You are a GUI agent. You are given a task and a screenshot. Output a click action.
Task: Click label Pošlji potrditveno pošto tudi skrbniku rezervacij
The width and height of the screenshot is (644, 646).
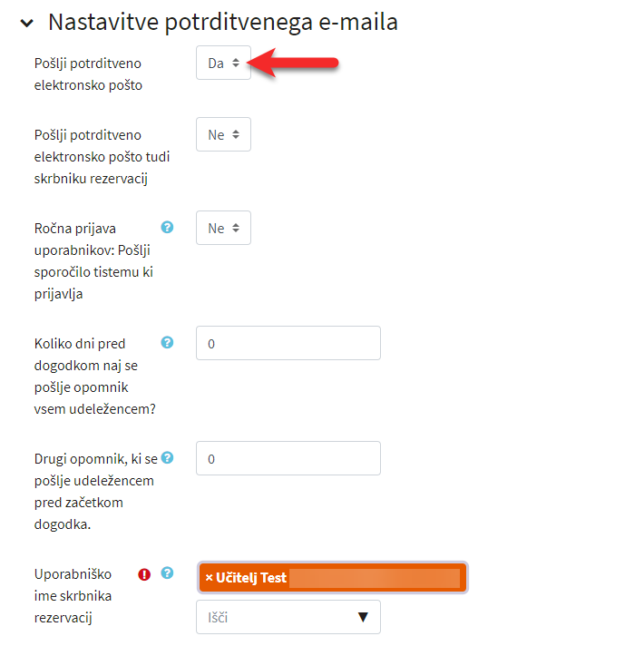(x=102, y=157)
